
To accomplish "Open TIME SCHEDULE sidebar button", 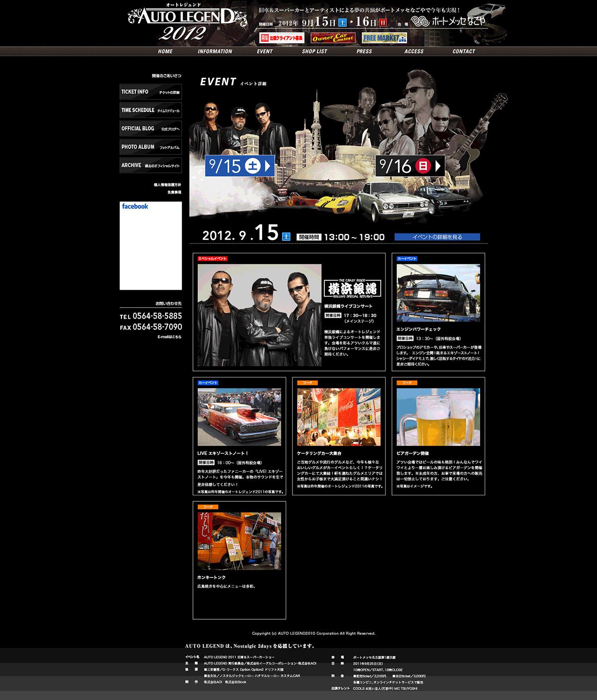I will tap(151, 111).
